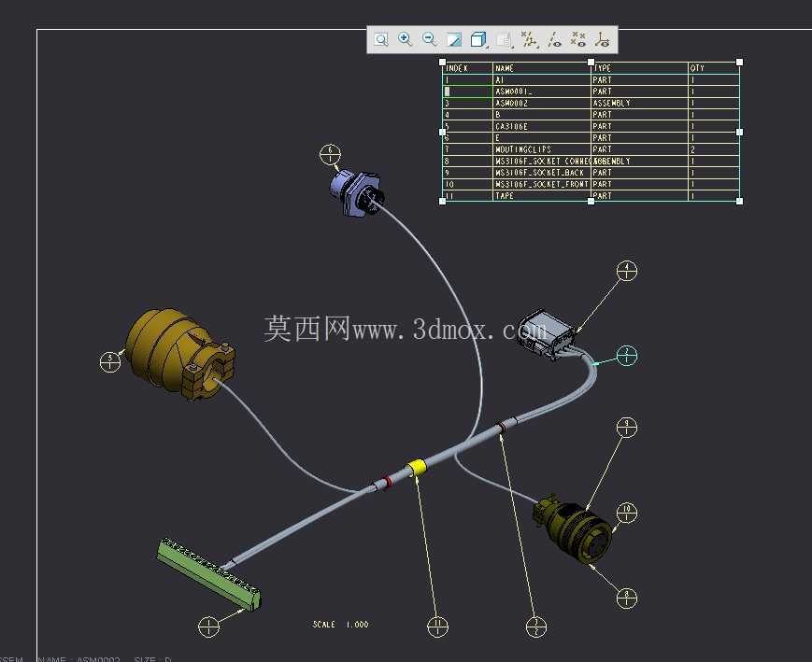The image size is (812, 662).
Task: Toggle coordinate system display visibility
Action: click(x=603, y=39)
